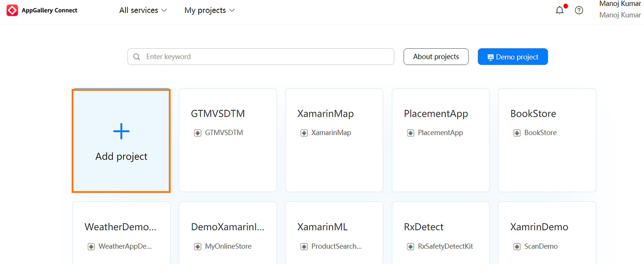This screenshot has width=644, height=273.
Task: Click the blue plus Add project icon
Action: pyautogui.click(x=121, y=131)
